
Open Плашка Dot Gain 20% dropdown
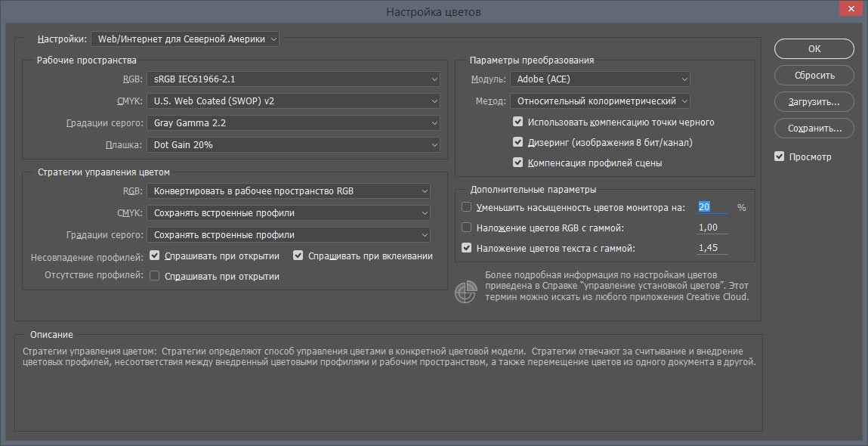pyautogui.click(x=293, y=144)
